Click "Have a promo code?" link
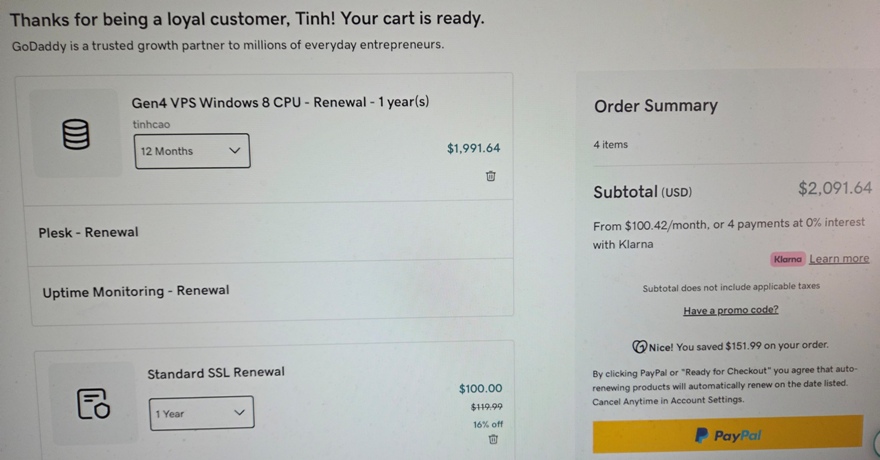 tap(730, 310)
